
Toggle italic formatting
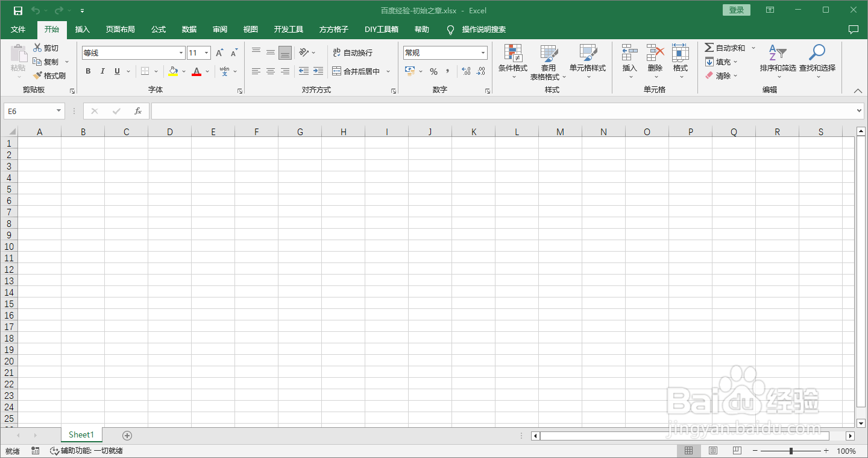[x=102, y=71]
